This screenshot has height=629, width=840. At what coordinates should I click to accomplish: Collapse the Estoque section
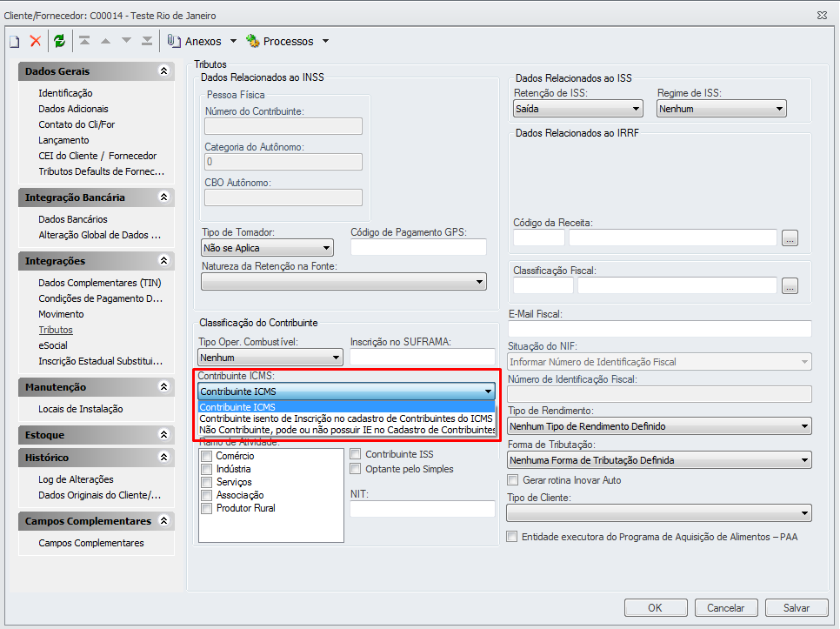coord(164,434)
